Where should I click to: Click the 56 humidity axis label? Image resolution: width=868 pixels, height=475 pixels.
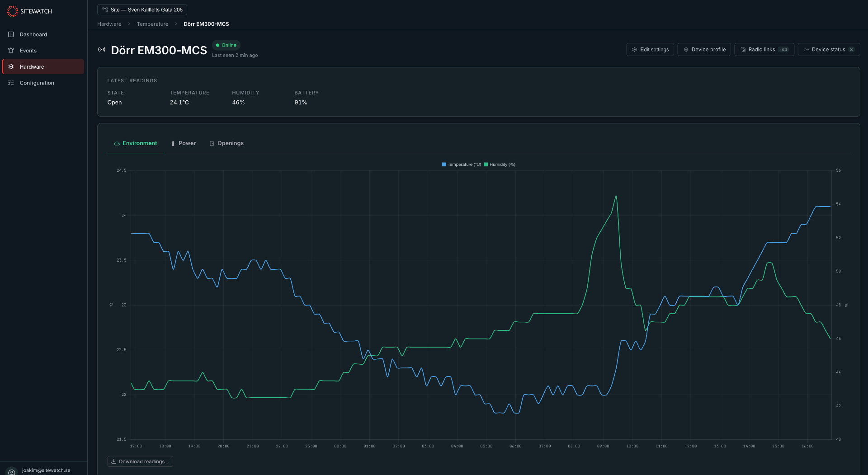click(x=838, y=170)
